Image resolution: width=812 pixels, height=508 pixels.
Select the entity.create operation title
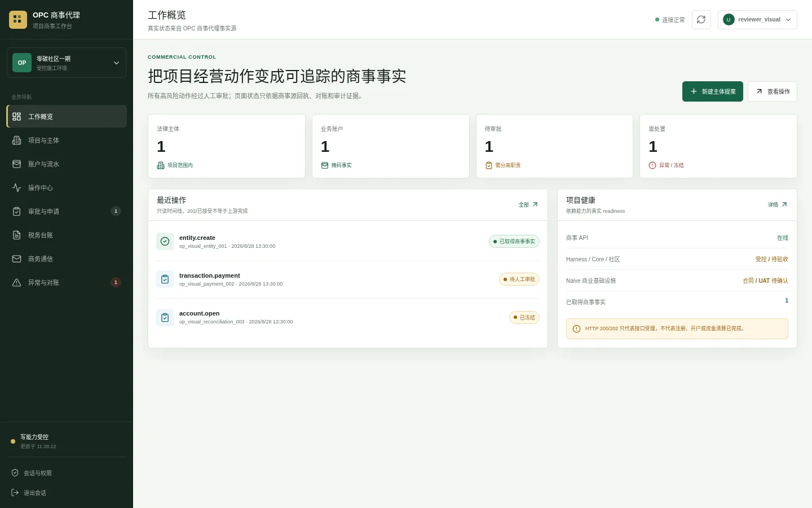197,238
